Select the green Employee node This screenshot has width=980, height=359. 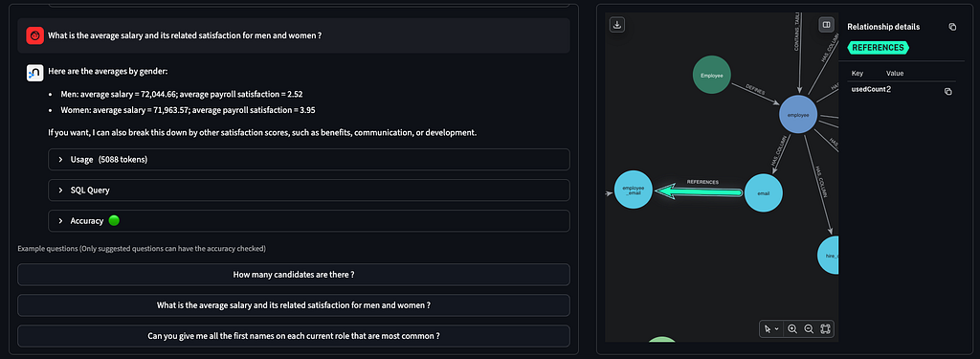[712, 75]
